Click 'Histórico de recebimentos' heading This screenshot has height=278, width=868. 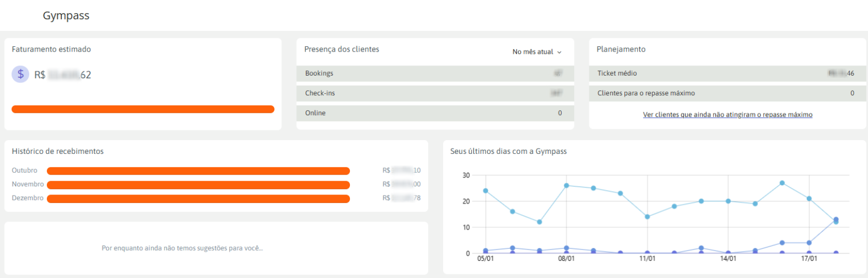[57, 151]
